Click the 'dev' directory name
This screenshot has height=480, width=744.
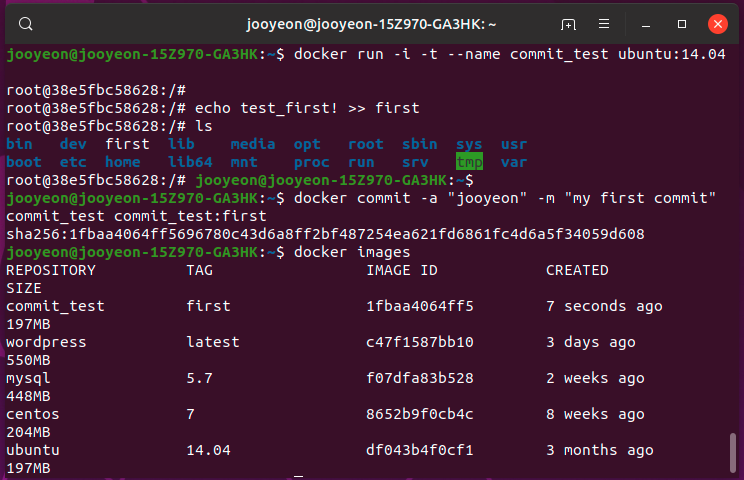click(x=73, y=144)
